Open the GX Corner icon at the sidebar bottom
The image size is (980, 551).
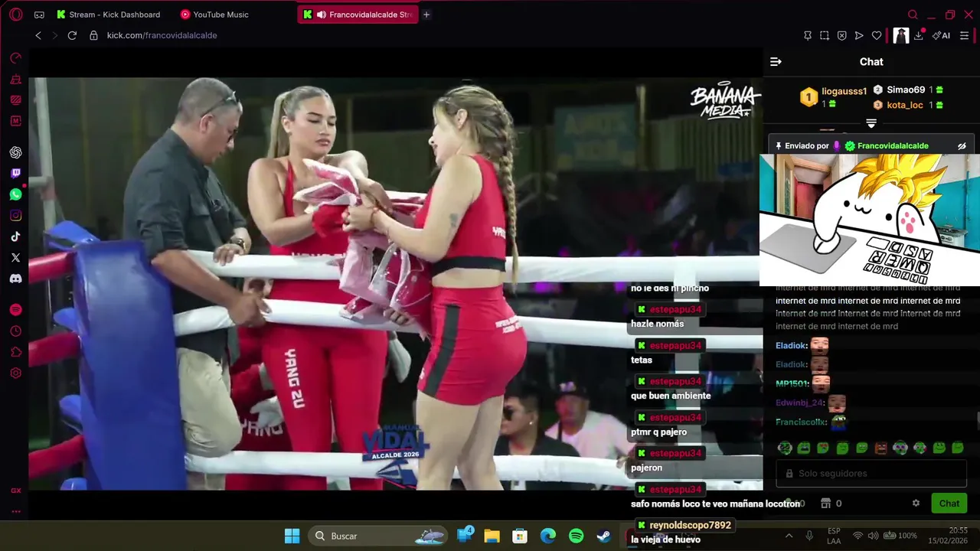[x=15, y=491]
